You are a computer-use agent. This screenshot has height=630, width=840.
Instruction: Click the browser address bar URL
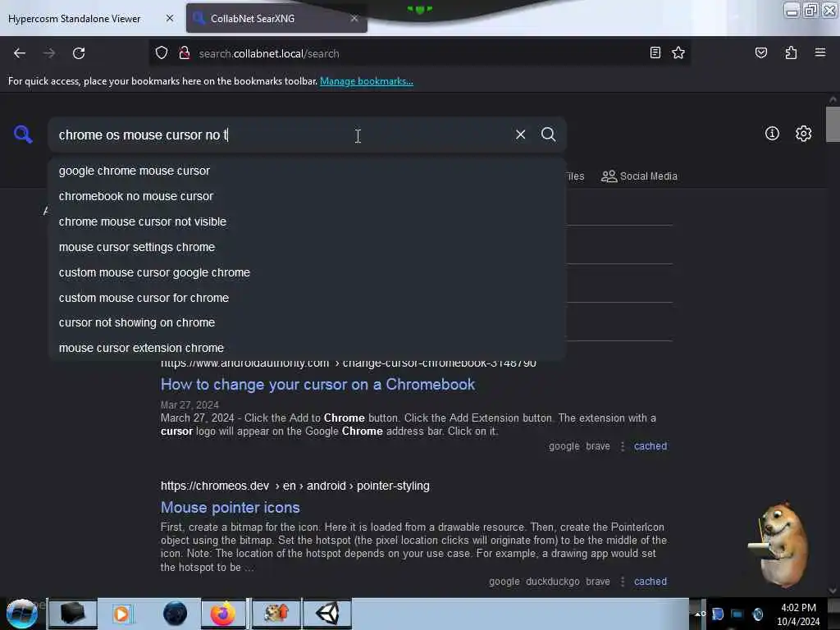pyautogui.click(x=269, y=53)
